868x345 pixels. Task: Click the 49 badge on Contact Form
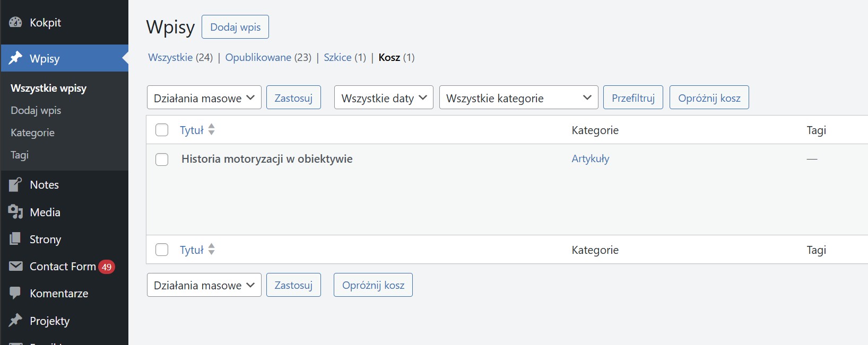107,267
